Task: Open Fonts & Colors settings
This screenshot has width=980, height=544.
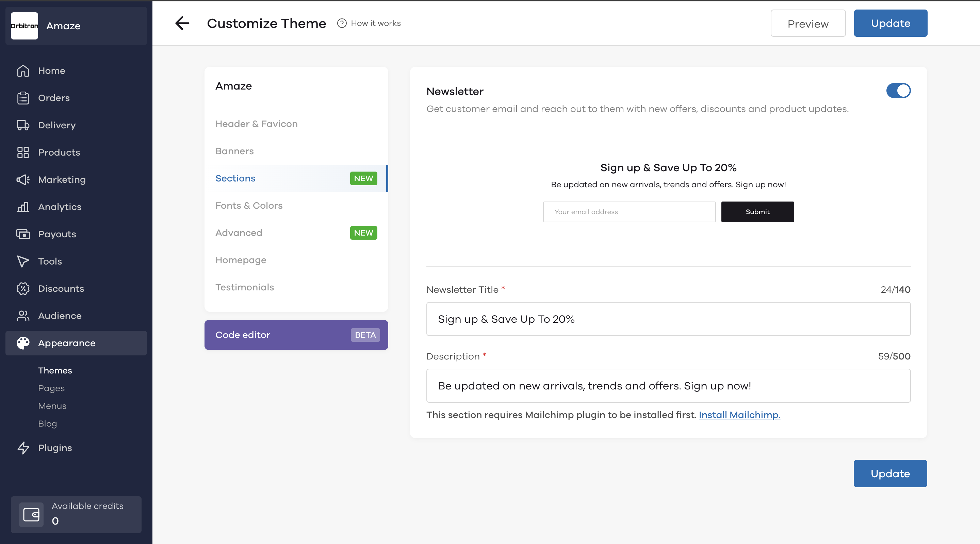Action: [x=296, y=206]
